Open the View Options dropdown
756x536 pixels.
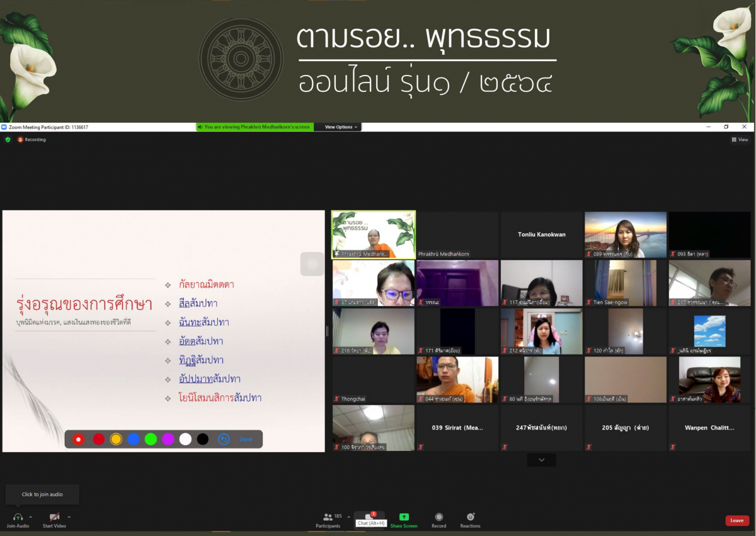click(x=341, y=127)
